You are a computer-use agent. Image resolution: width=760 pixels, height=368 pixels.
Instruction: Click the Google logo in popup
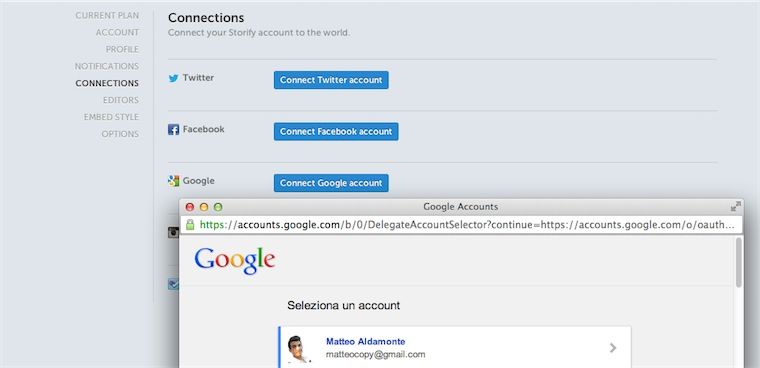coord(235,260)
